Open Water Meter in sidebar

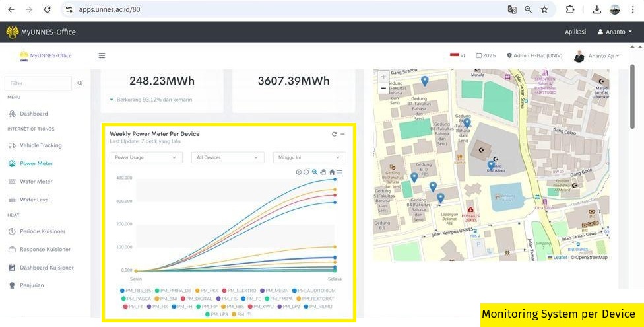click(36, 182)
